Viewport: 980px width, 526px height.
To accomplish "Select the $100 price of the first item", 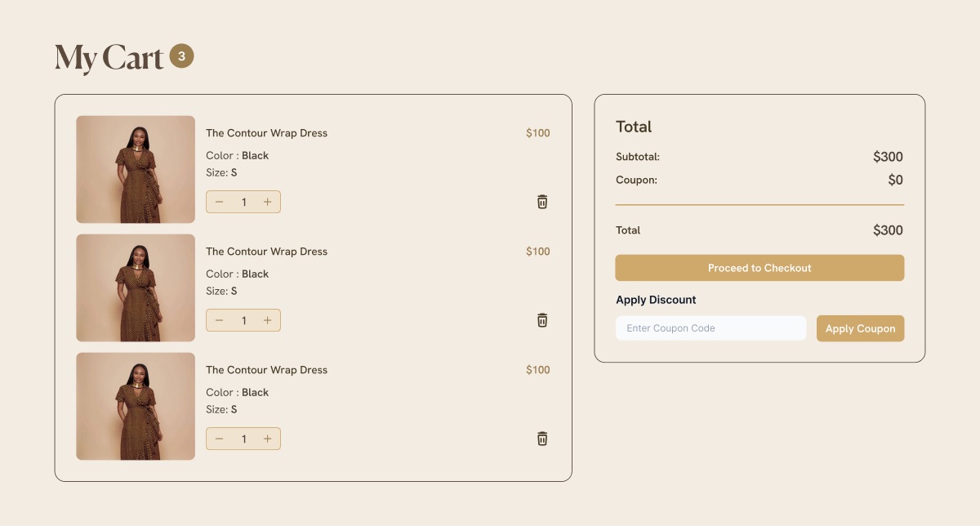I will [538, 133].
